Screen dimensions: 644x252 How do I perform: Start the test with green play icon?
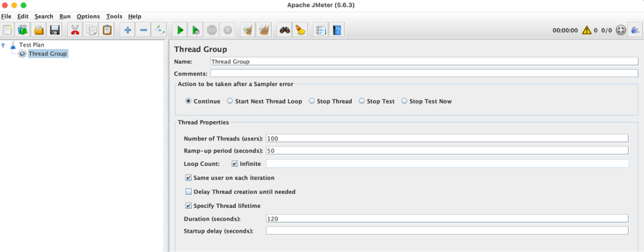[180, 30]
